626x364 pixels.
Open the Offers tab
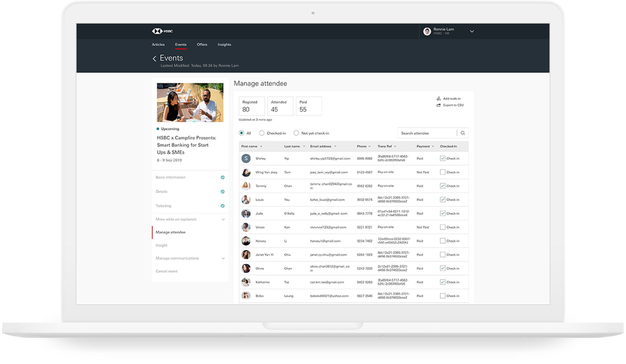click(x=202, y=45)
